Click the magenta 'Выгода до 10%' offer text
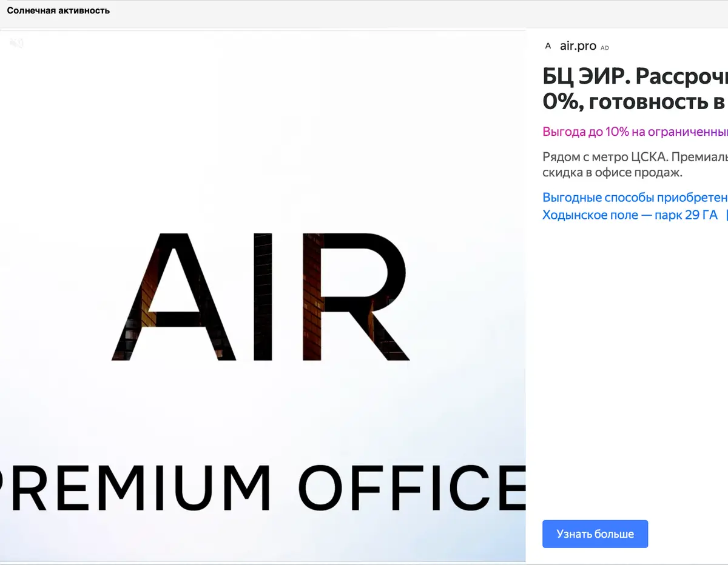 (x=635, y=132)
